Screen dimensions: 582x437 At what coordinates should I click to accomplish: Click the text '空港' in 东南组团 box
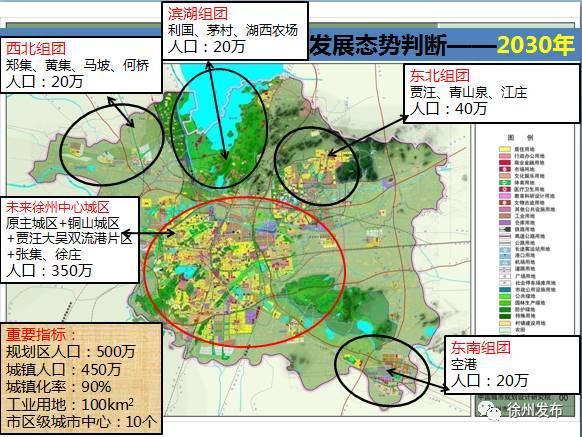464,365
